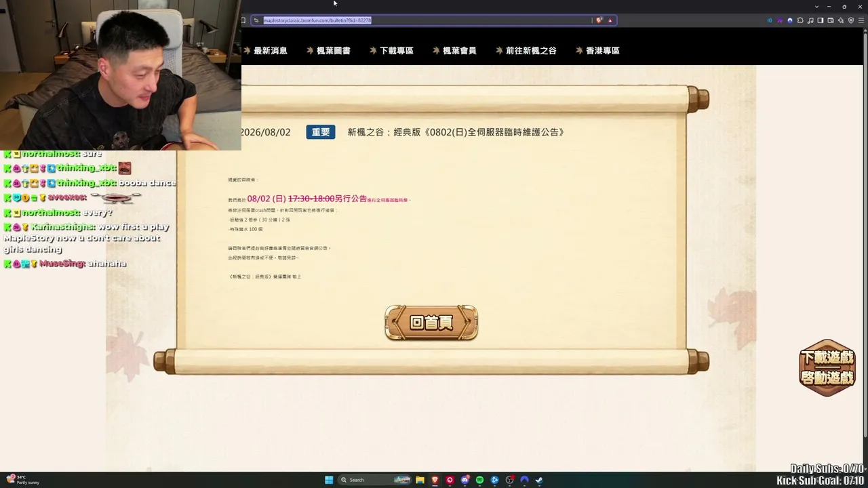This screenshot has width=868, height=488.
Task: Click the blue sound-wave extension icon
Action: point(770,20)
